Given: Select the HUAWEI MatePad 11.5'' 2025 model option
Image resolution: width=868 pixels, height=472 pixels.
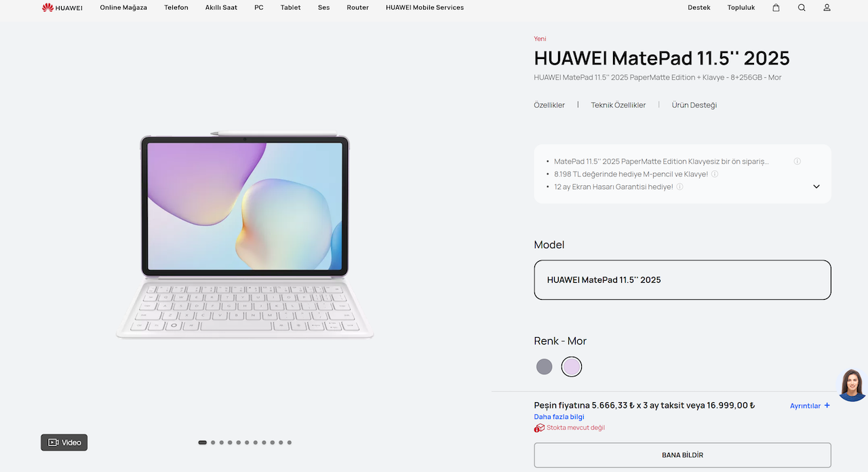Looking at the screenshot, I should 682,279.
